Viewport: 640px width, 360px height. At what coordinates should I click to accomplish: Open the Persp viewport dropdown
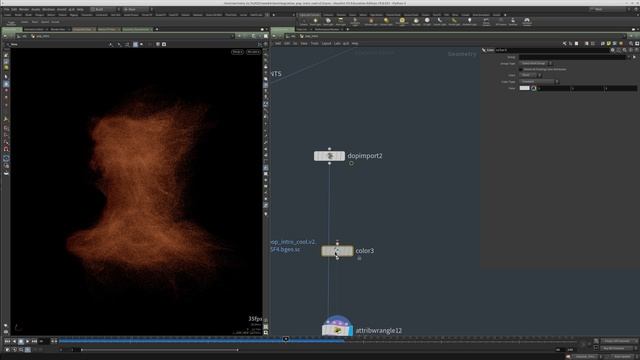(237, 52)
